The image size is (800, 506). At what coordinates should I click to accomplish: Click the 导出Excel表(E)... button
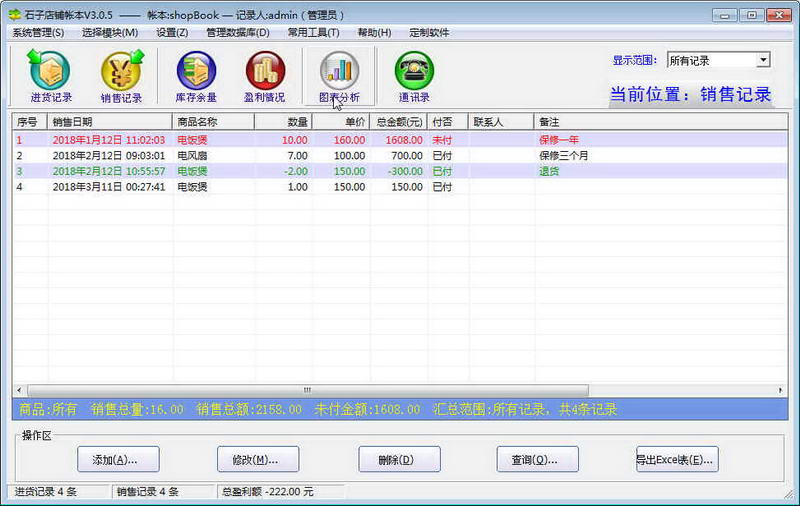(677, 460)
